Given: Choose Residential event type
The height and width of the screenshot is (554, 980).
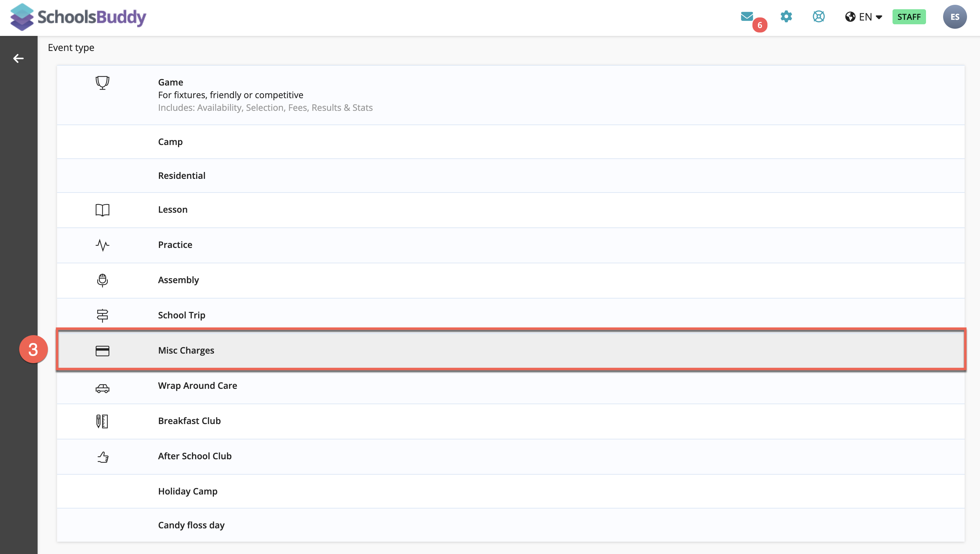Looking at the screenshot, I should [511, 175].
